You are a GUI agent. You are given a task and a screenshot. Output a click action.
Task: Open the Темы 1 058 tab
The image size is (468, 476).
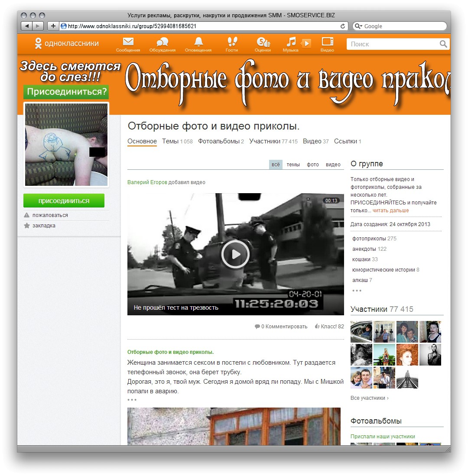click(x=177, y=141)
